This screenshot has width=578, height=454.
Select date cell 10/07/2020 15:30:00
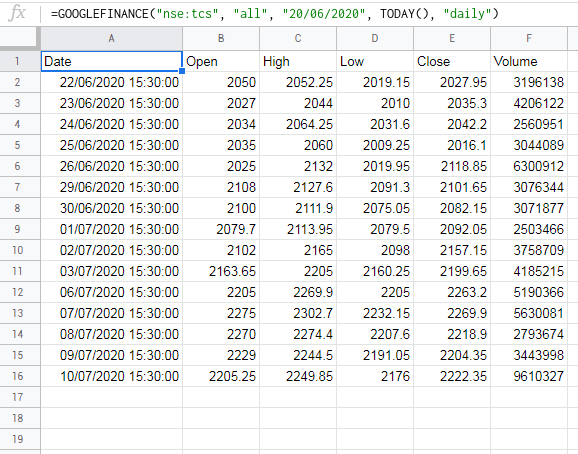click(x=111, y=376)
